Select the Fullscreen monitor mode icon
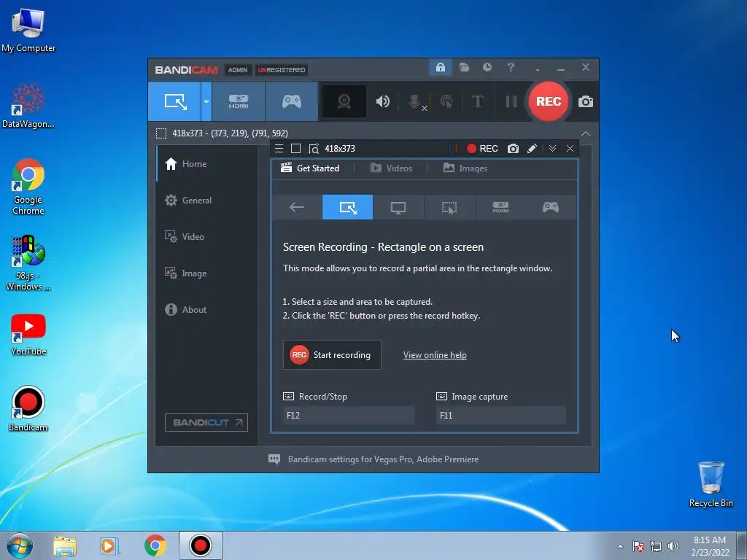This screenshot has width=747, height=560. (398, 207)
